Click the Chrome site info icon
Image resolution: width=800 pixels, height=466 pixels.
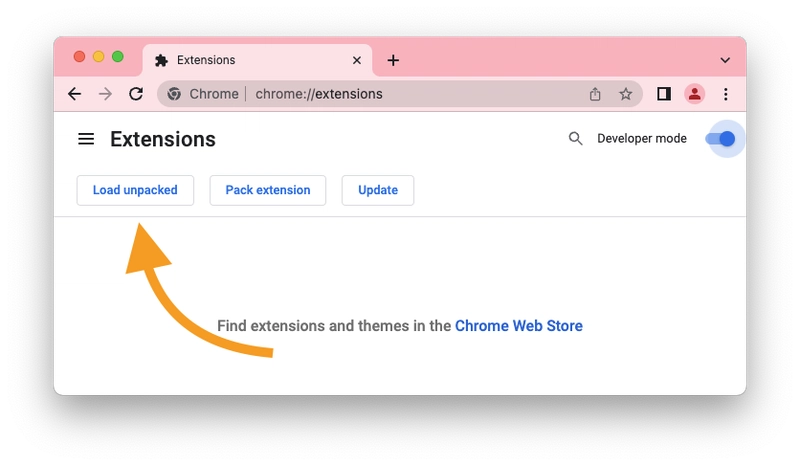click(x=174, y=94)
